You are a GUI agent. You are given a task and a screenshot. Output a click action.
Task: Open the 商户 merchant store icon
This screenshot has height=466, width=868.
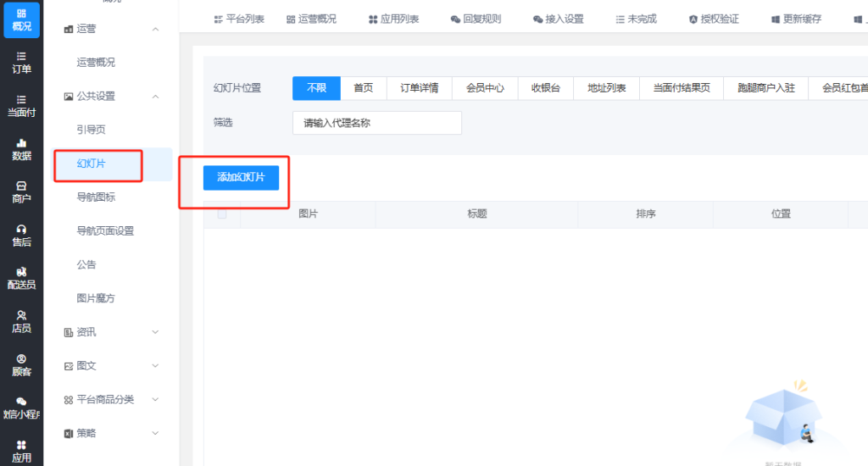21,191
